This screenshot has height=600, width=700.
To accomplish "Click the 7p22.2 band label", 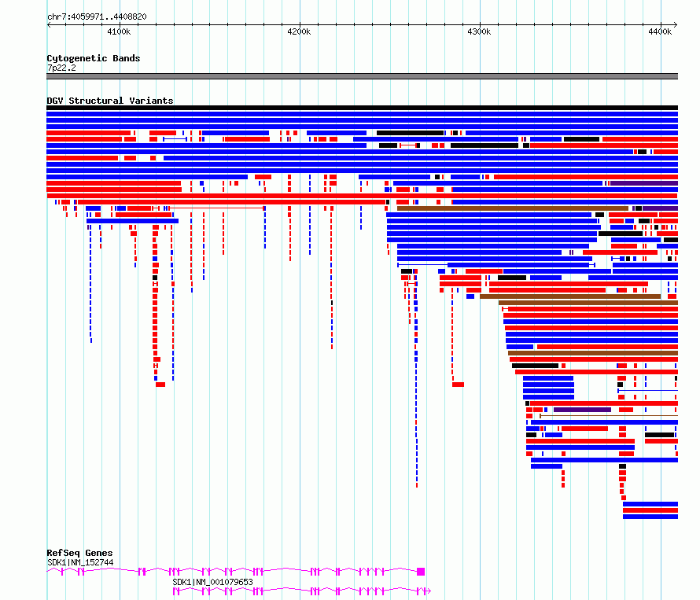I will coord(61,68).
